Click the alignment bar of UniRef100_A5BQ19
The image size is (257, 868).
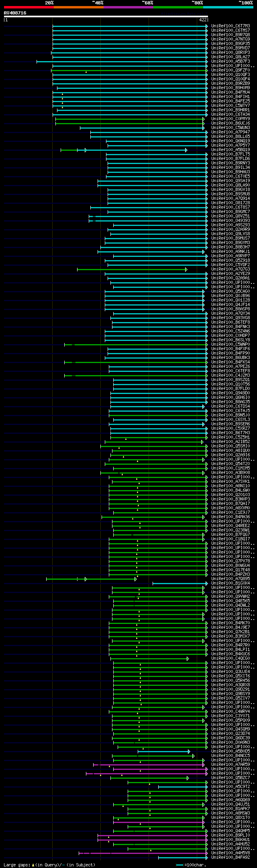(124, 150)
